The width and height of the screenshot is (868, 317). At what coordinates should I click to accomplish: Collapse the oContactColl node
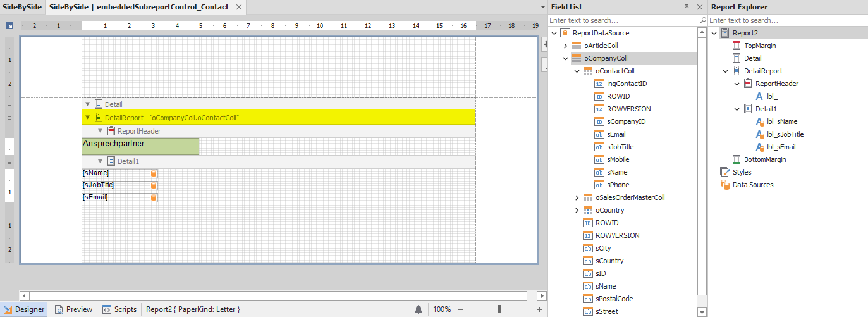(x=577, y=71)
